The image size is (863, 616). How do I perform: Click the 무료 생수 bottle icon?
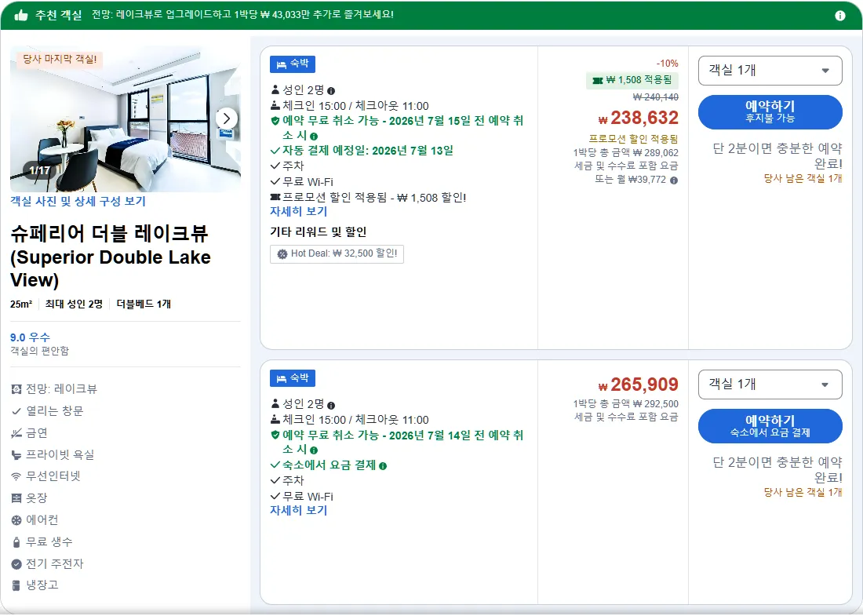pos(16,542)
